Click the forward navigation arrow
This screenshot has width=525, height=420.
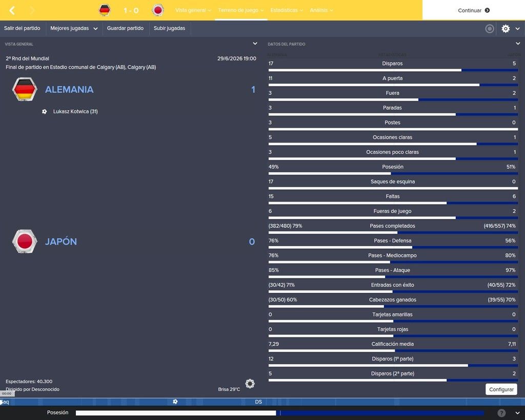[32, 10]
